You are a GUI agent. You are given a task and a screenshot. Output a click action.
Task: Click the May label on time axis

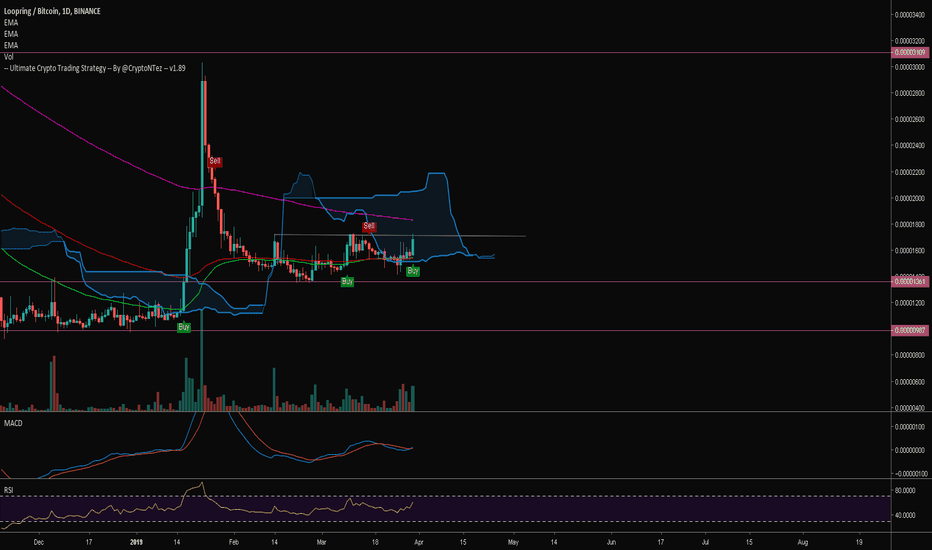click(x=514, y=542)
